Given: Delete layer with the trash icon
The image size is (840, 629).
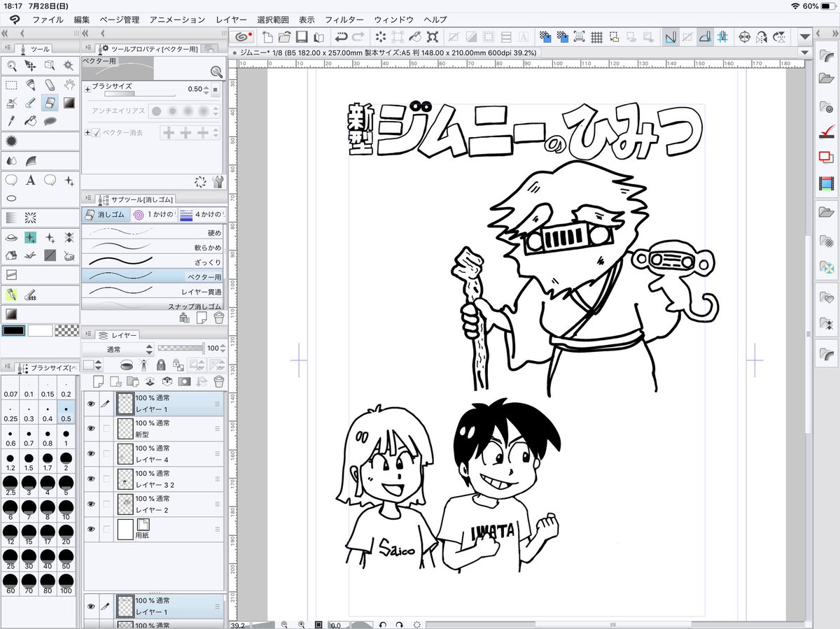Looking at the screenshot, I should click(x=218, y=381).
